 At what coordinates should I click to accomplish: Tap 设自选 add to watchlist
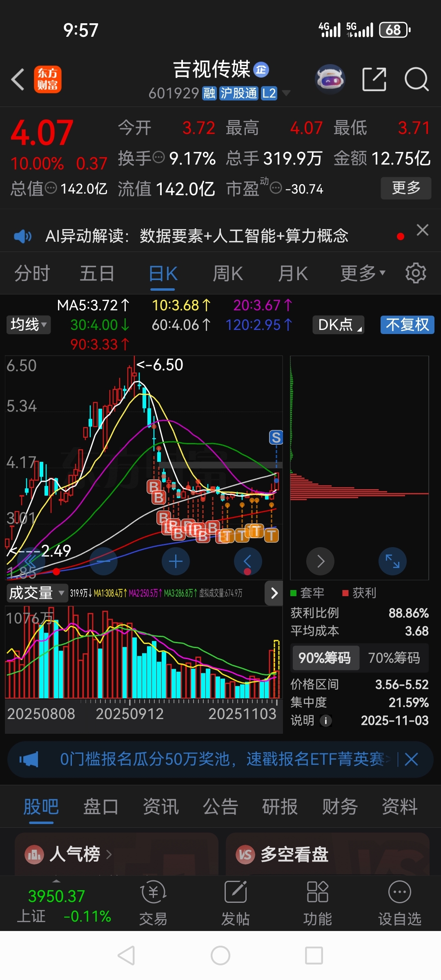click(399, 903)
